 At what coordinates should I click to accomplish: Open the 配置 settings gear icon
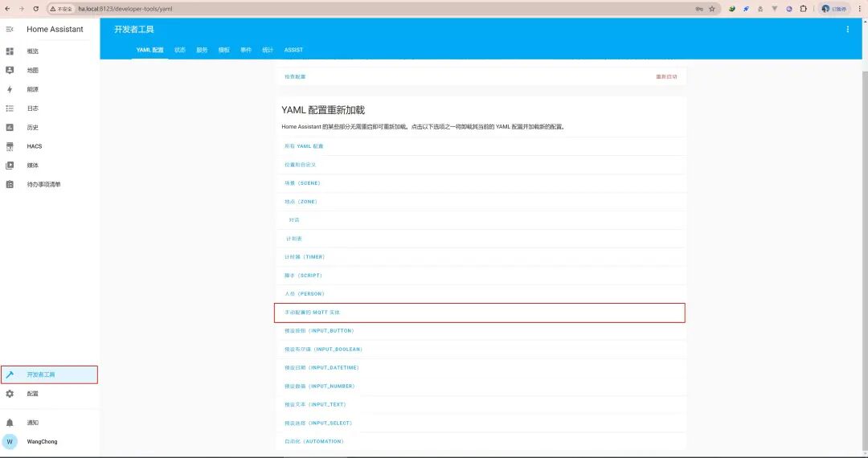(x=10, y=394)
